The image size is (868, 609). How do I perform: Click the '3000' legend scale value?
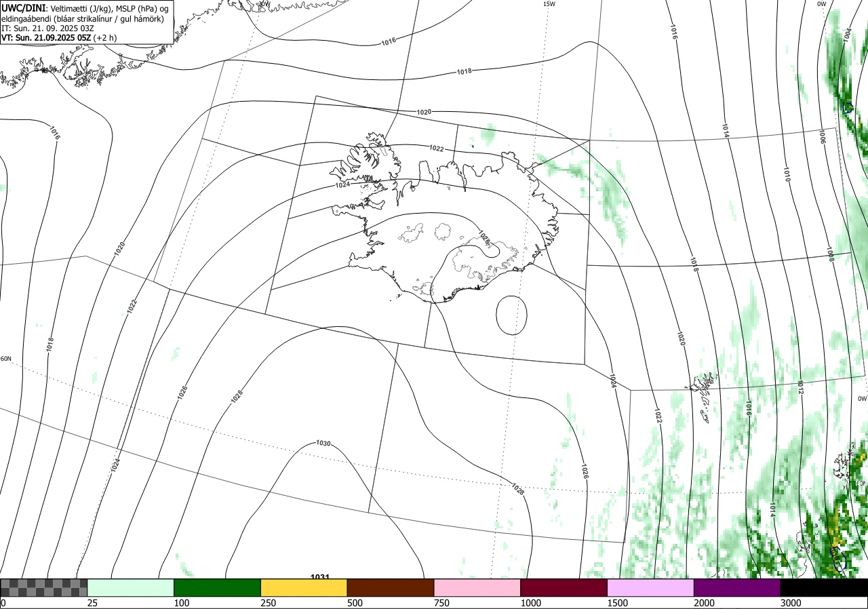tap(791, 603)
